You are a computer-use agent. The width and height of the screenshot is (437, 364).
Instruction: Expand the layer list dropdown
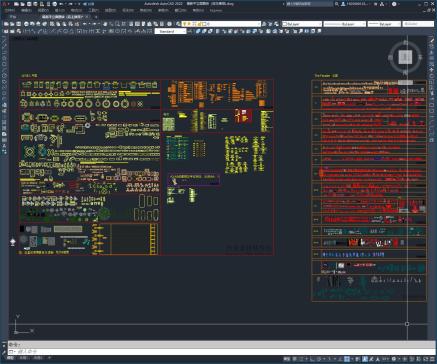(258, 24)
